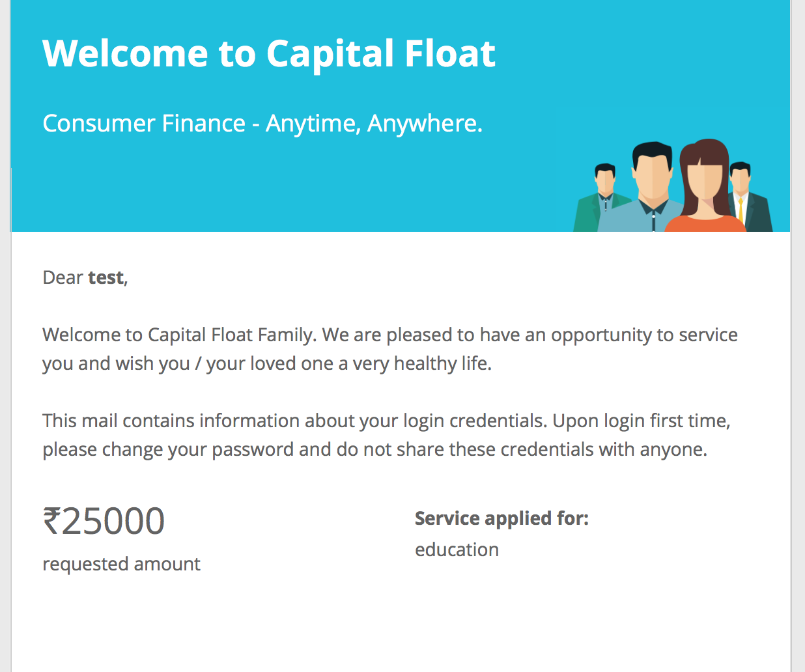This screenshot has width=805, height=672.
Task: Click the man in green suit illustration
Action: (x=602, y=198)
